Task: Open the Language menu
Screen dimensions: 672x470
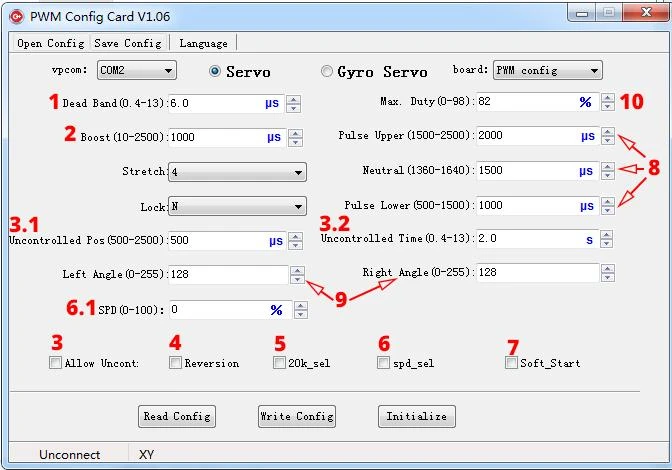Action: click(x=204, y=43)
